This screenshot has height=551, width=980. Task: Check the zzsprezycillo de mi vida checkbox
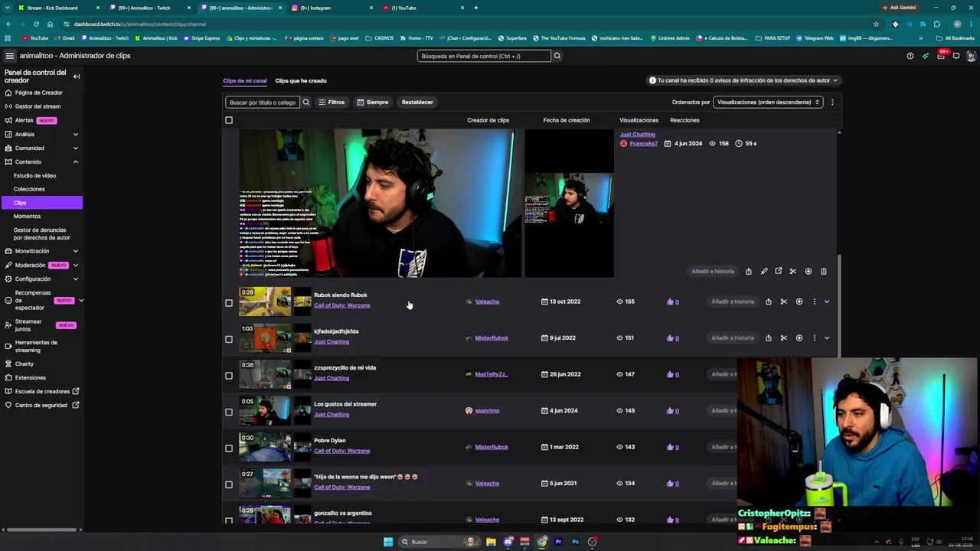coord(229,376)
